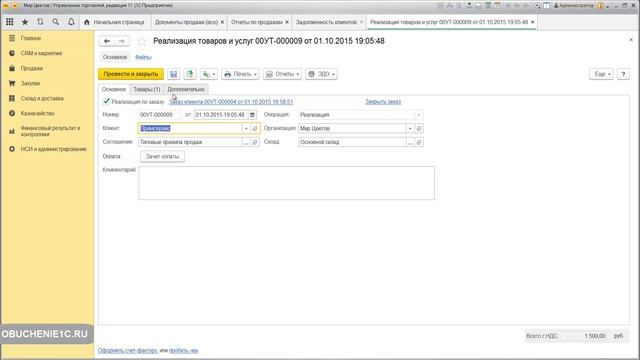
Task: Click the Всего с НДС amount 1 500,00
Action: click(595, 336)
